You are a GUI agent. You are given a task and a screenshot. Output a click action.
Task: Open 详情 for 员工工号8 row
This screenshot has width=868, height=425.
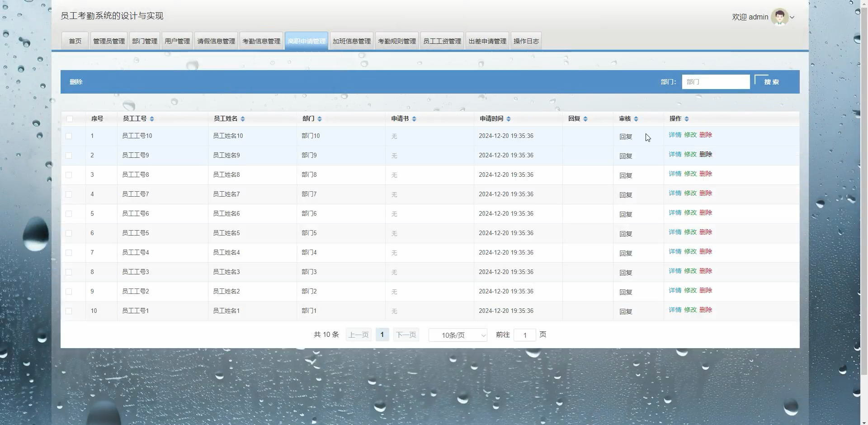[675, 174]
